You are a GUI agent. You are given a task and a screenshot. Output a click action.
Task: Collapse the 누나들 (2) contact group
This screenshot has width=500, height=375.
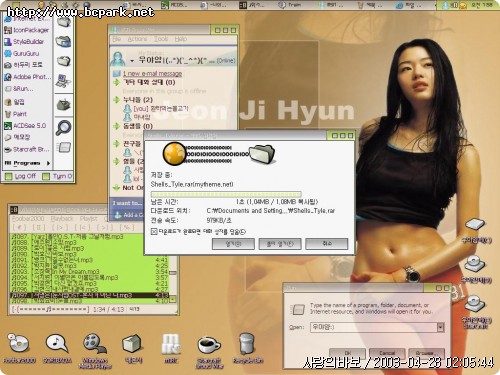coord(117,99)
